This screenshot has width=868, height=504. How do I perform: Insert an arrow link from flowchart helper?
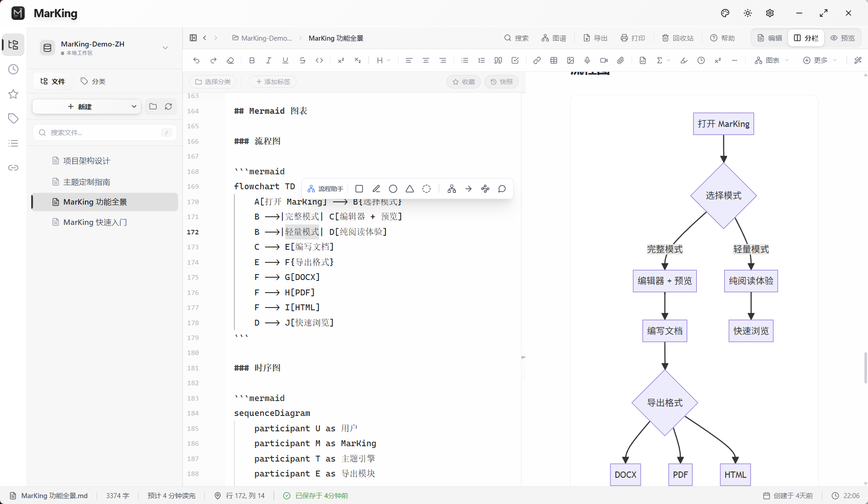coord(469,189)
